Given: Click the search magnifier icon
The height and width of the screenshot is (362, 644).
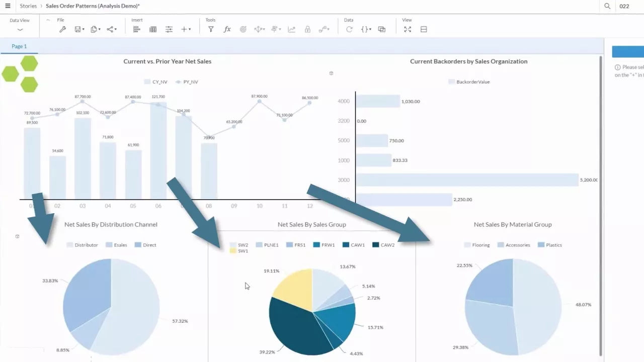Looking at the screenshot, I should [x=607, y=6].
